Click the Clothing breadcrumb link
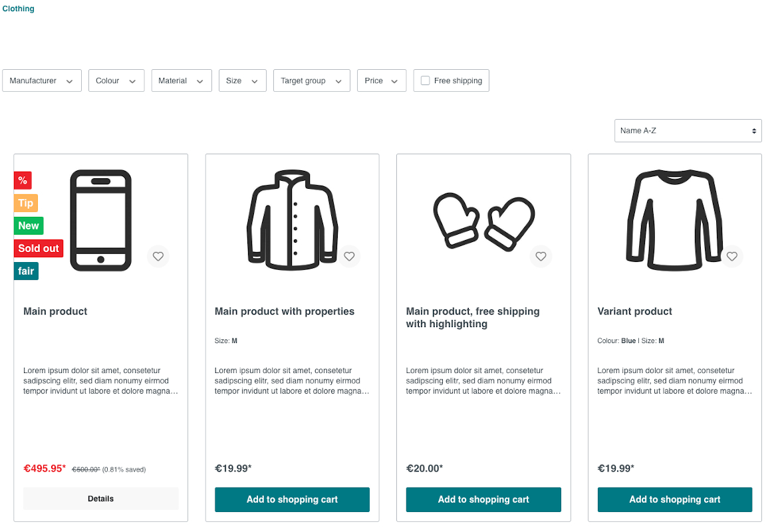 [18, 9]
